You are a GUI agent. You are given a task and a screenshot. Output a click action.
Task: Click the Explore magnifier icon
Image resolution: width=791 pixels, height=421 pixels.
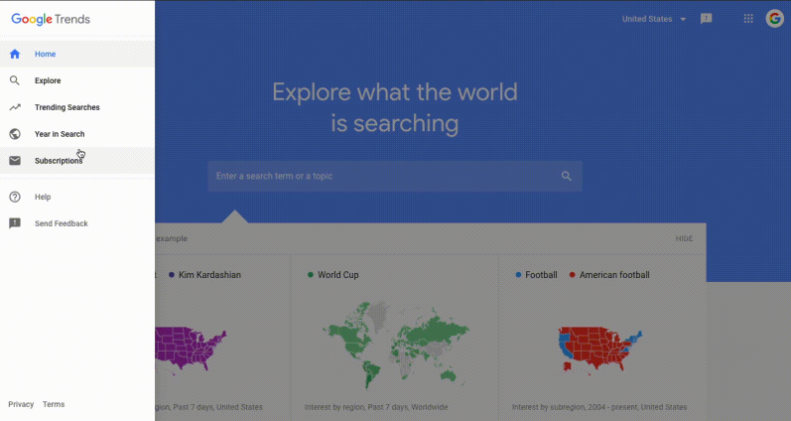tap(15, 81)
